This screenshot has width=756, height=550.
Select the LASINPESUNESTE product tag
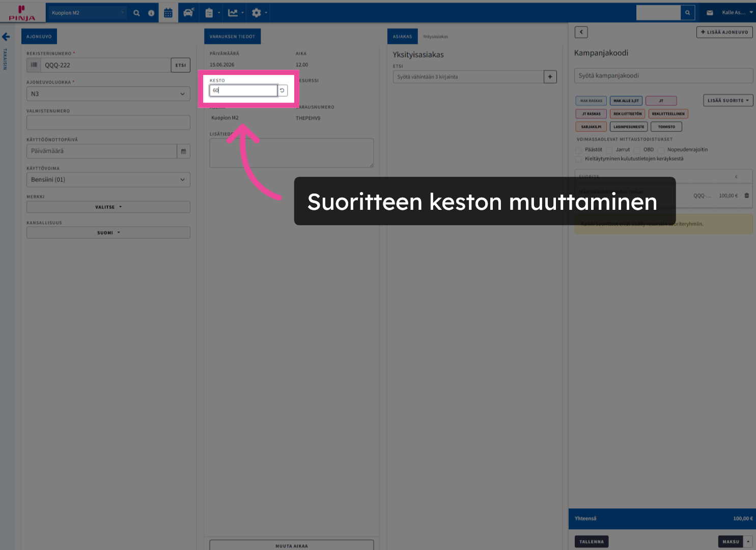click(x=629, y=127)
